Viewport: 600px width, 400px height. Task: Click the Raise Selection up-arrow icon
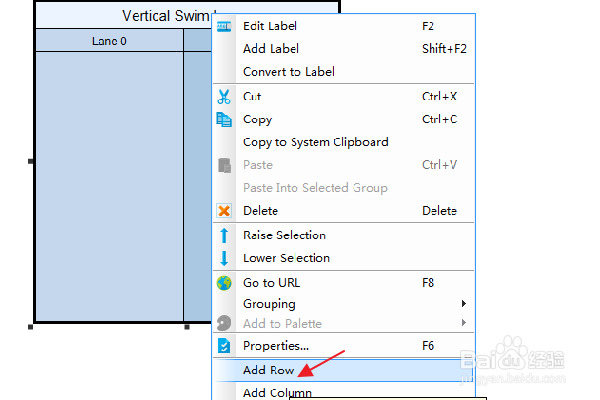pyautogui.click(x=224, y=235)
